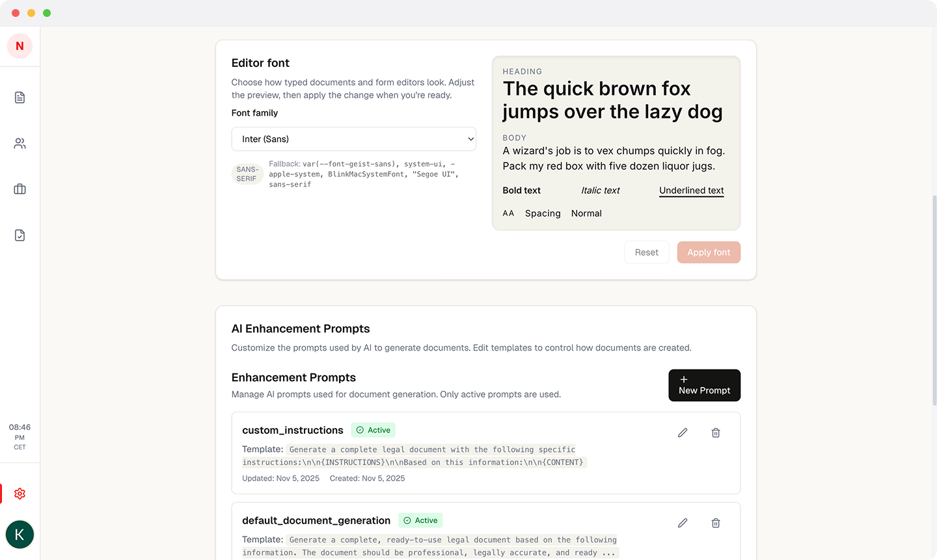Open Settings via the red gear icon
Screen dimensions: 937x560
click(x=20, y=494)
